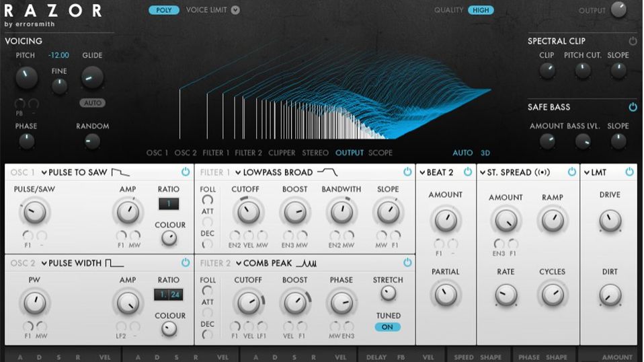Image resolution: width=644 pixels, height=362 pixels.
Task: Click the OSC 1 Amp knob
Action: 128,213
